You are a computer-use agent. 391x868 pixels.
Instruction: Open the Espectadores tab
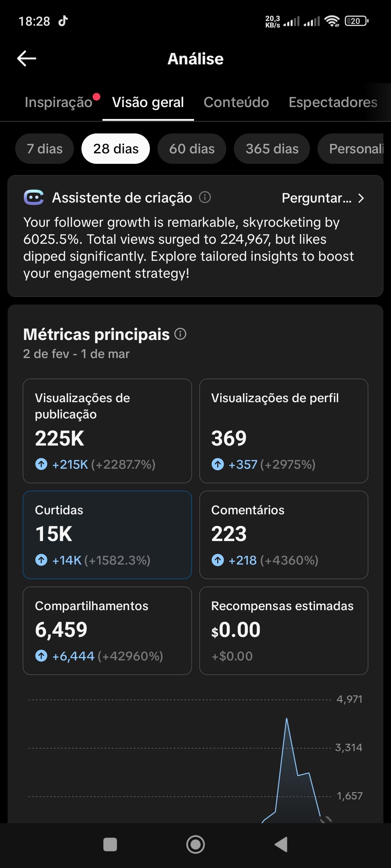pyautogui.click(x=333, y=102)
